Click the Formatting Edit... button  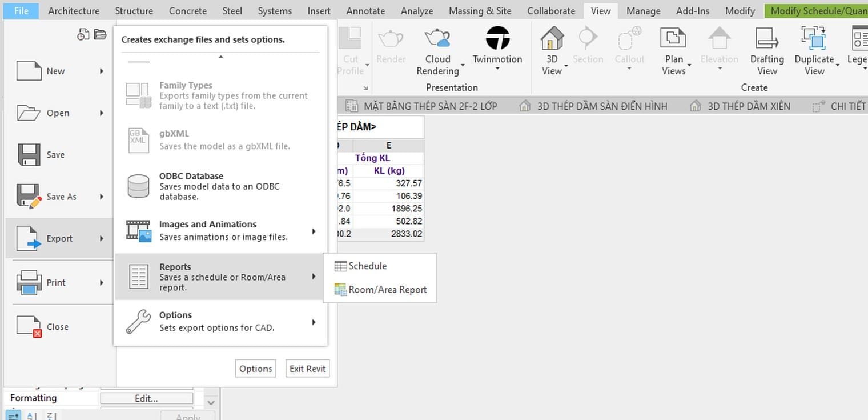click(147, 398)
